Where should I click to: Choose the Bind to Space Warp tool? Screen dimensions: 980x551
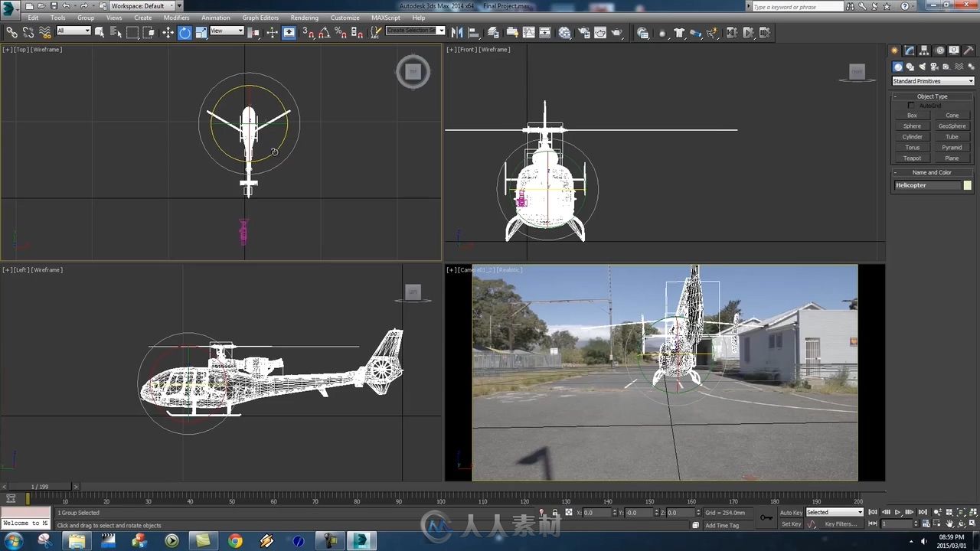pyautogui.click(x=44, y=32)
